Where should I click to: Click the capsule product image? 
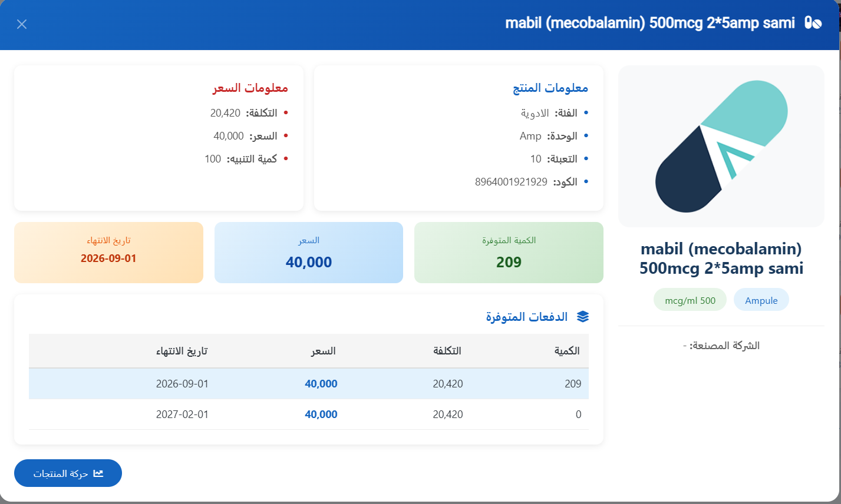721,146
